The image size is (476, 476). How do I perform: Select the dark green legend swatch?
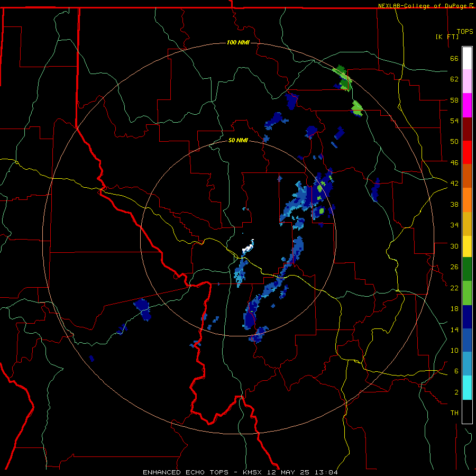pyautogui.click(x=467, y=269)
